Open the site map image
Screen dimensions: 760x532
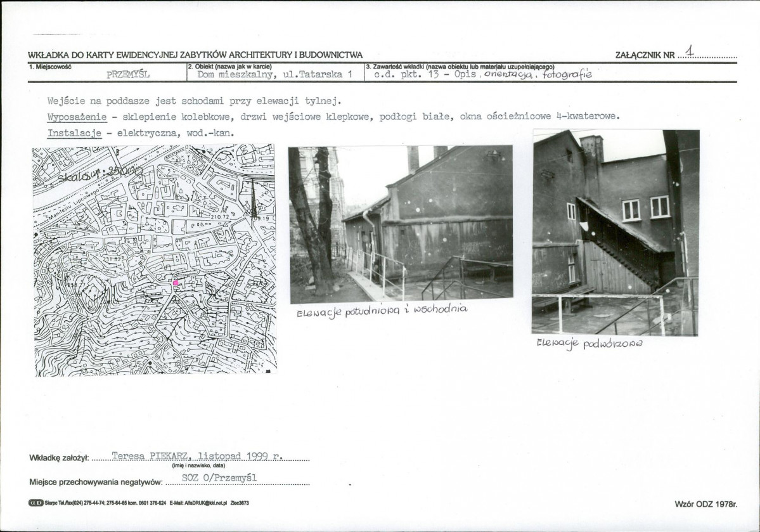(x=155, y=260)
